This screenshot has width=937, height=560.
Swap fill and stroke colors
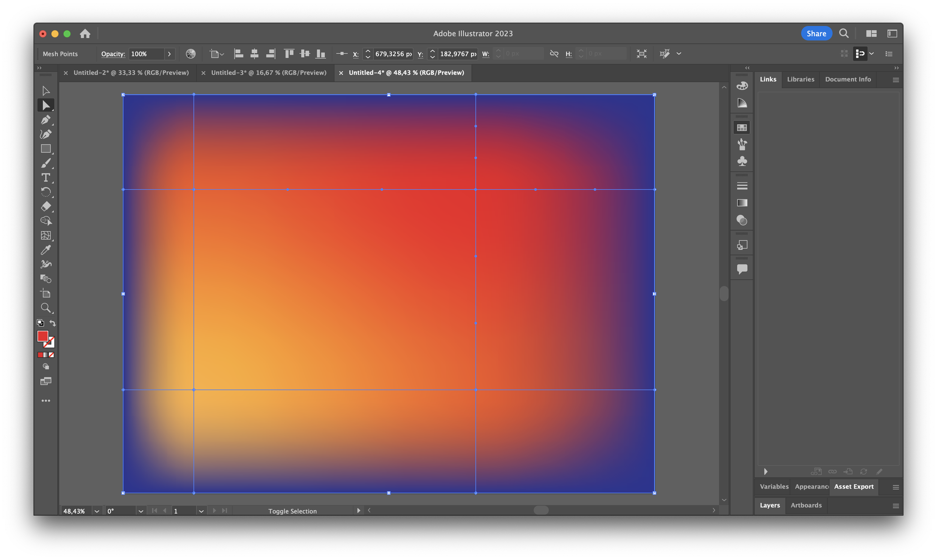pyautogui.click(x=53, y=323)
